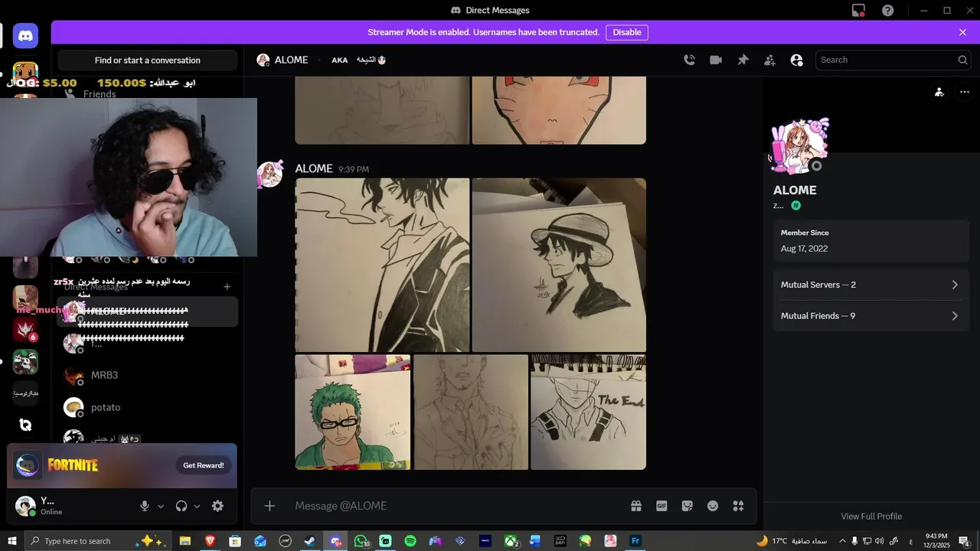Open the MRB3 direct message

coord(148,375)
